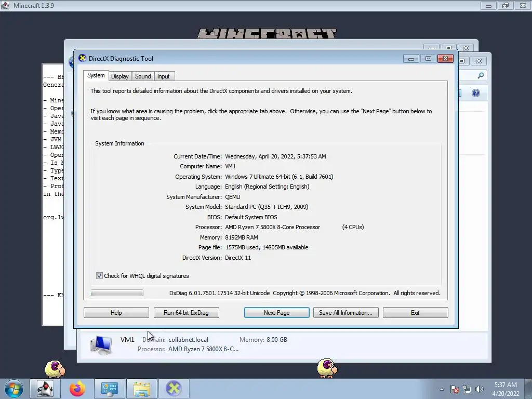Click the VM1 computer icon
The height and width of the screenshot is (399, 532).
[101, 345]
